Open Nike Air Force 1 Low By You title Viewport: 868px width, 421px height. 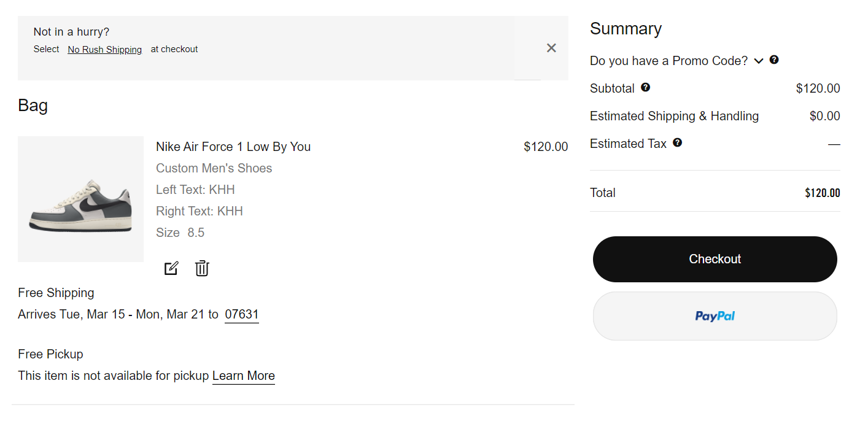[x=233, y=147]
